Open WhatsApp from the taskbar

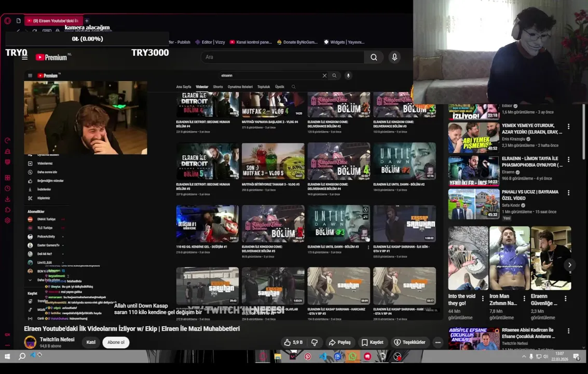[352, 356]
